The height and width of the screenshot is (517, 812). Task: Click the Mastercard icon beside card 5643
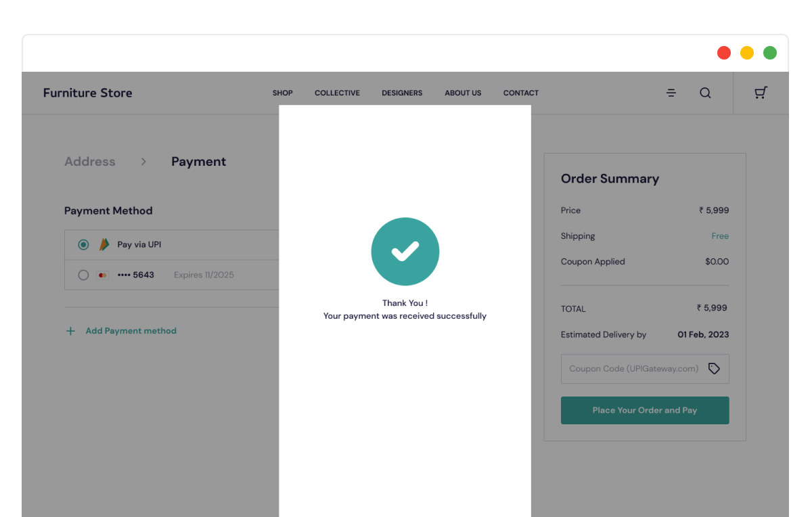103,275
